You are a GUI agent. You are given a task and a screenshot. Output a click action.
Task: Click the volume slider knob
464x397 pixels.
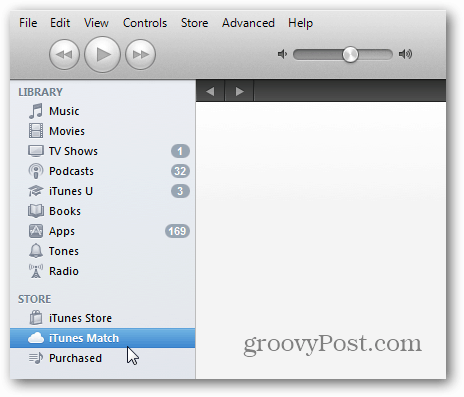pyautogui.click(x=350, y=54)
